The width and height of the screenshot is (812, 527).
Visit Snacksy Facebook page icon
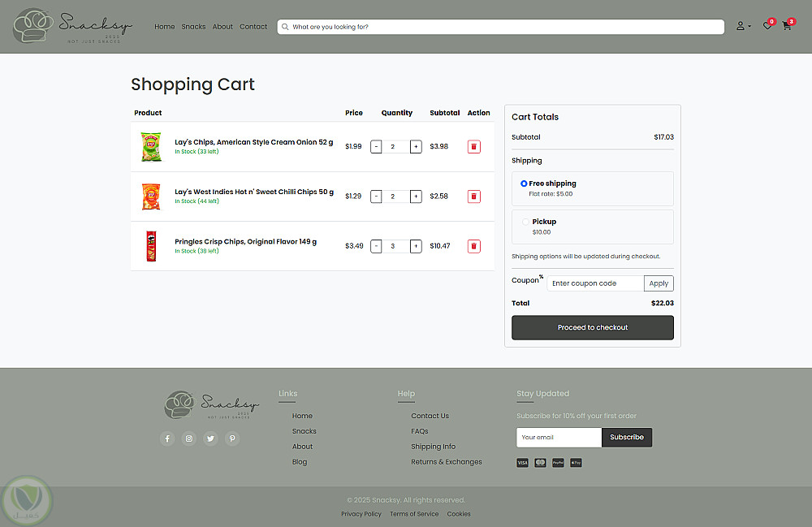click(x=167, y=438)
